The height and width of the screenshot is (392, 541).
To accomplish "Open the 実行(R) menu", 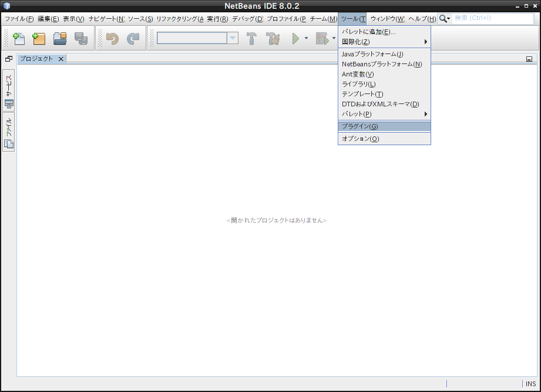I will point(218,19).
